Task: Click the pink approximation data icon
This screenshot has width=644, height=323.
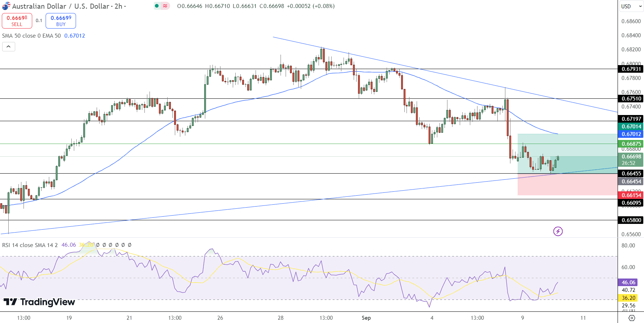Action: click(x=165, y=6)
